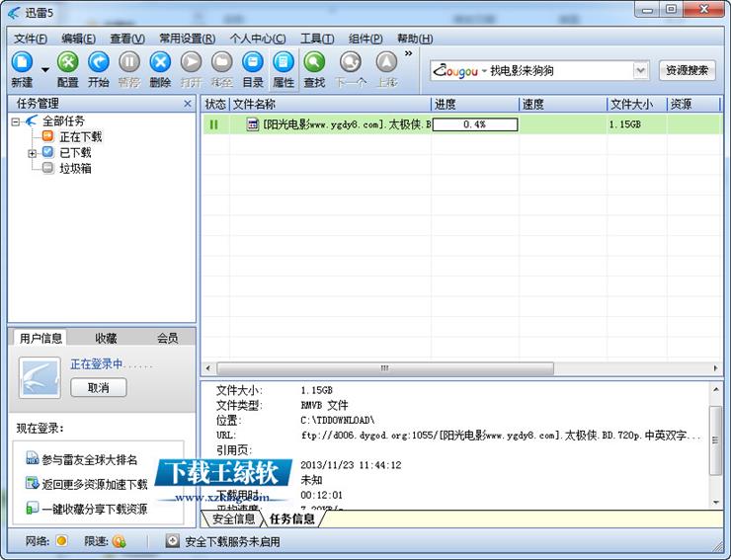
Task: Close the 任务管理 panel
Action: click(188, 104)
